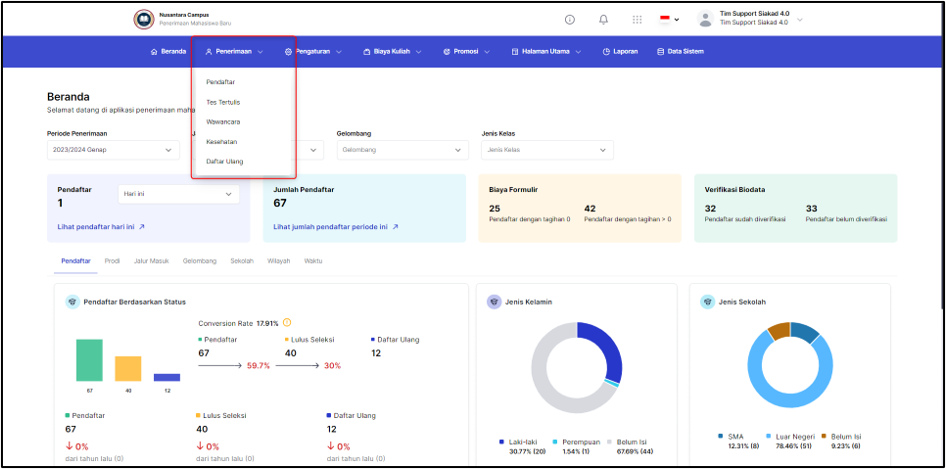Open the language flag dropdown
The height and width of the screenshot is (469, 946).
(x=668, y=19)
